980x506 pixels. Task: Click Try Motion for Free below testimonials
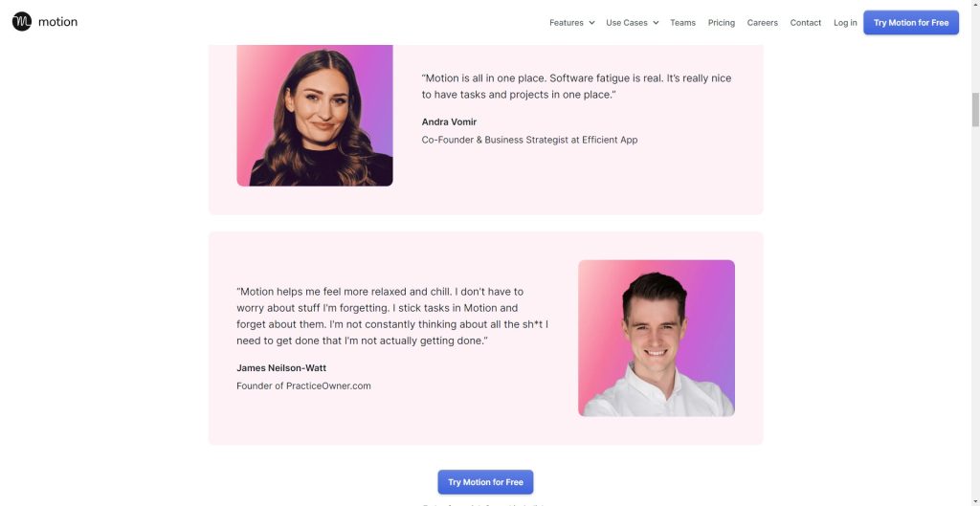pos(485,482)
